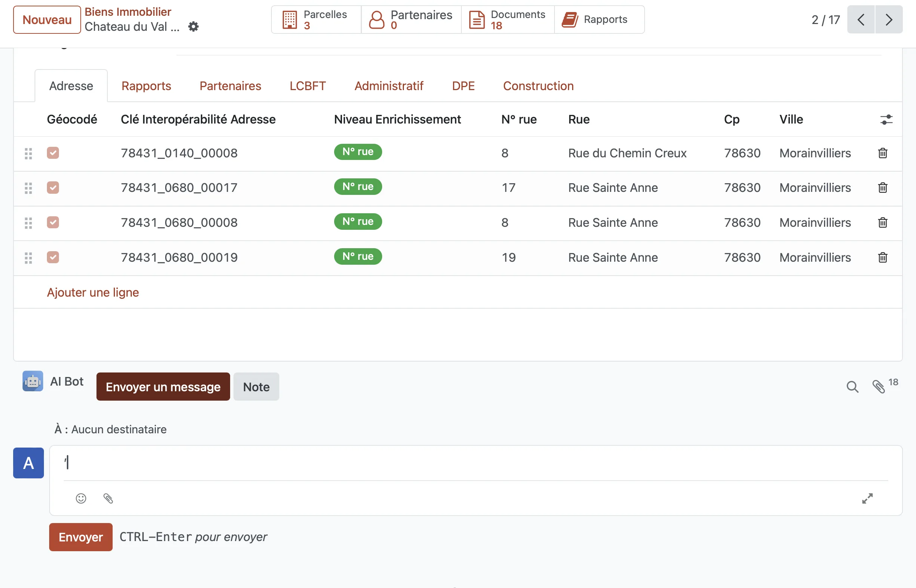
Task: Select the cell 78431_0680_00019
Action: pyautogui.click(x=179, y=257)
